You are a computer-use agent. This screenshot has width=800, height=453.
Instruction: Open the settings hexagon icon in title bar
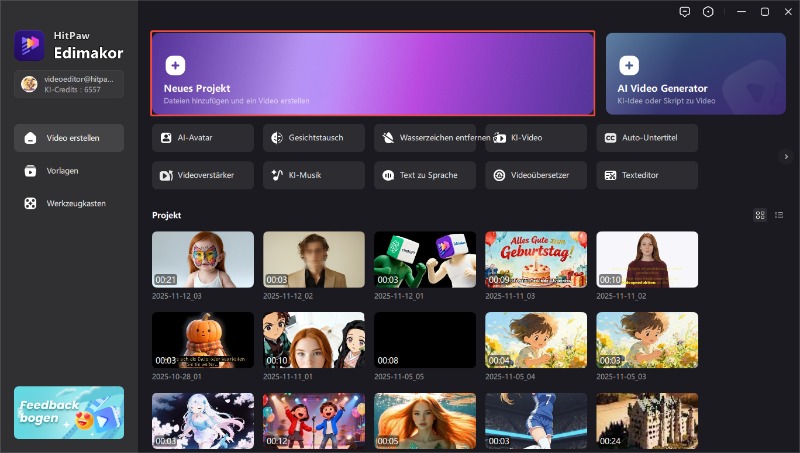pyautogui.click(x=708, y=12)
